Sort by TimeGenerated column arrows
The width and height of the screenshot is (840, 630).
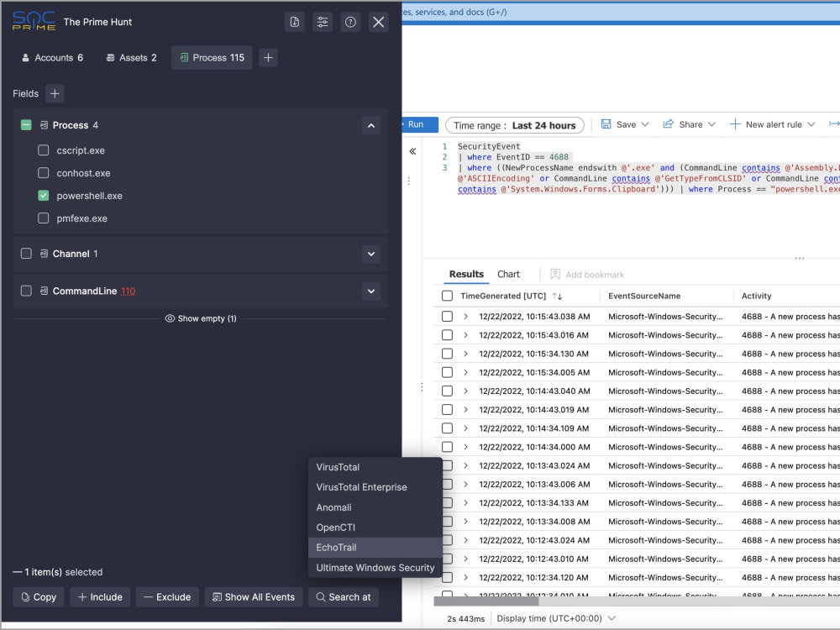(557, 297)
